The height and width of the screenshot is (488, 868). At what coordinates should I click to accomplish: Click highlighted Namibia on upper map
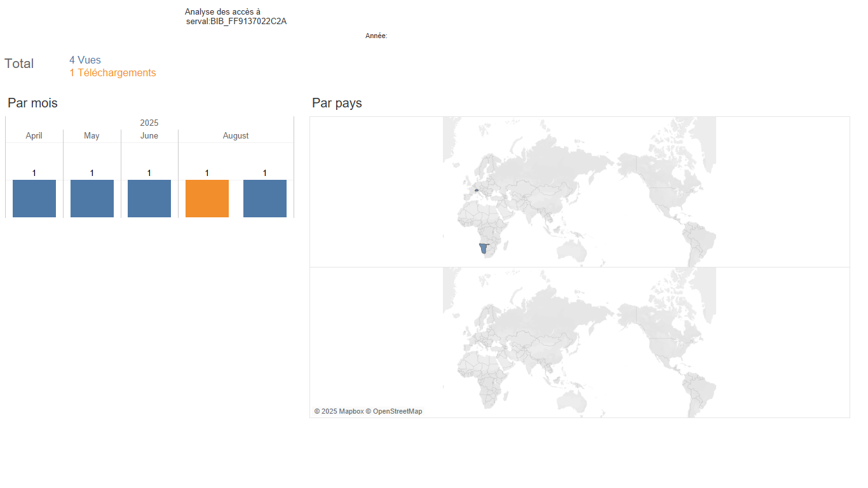485,249
